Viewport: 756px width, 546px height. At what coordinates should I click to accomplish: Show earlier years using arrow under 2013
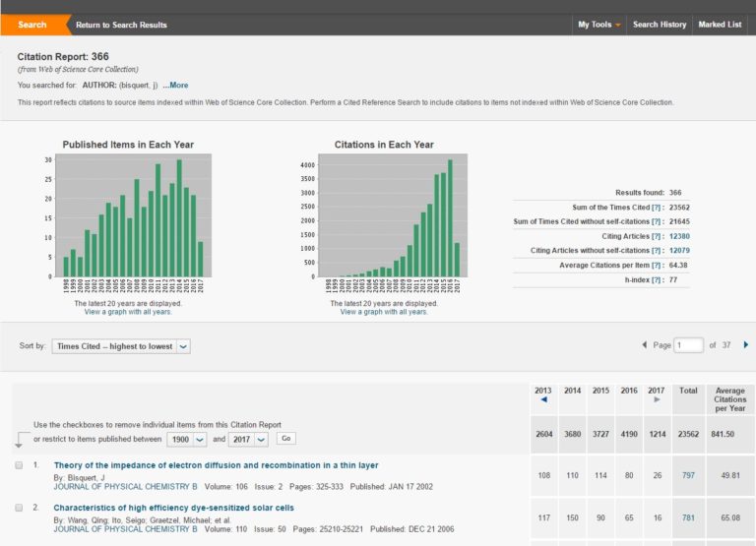tap(544, 399)
